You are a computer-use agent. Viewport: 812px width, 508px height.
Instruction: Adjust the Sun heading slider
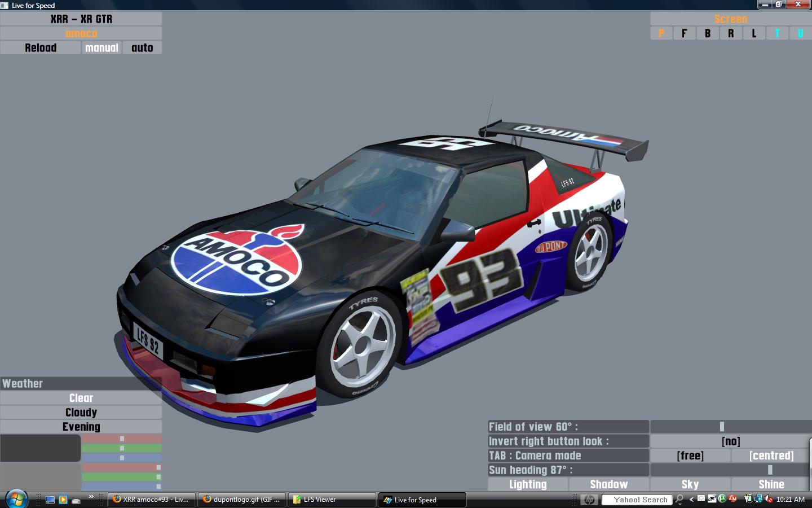[731, 470]
